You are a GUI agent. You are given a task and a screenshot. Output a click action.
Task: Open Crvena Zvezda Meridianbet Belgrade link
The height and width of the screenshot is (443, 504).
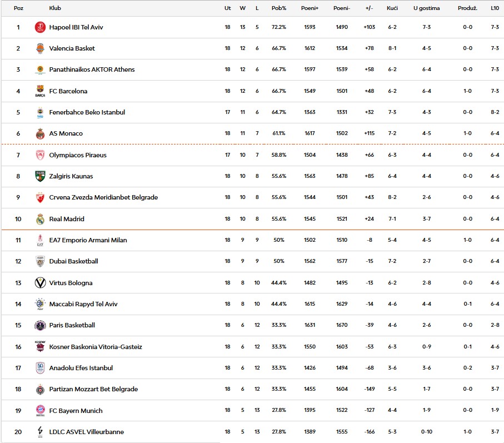pyautogui.click(x=103, y=197)
